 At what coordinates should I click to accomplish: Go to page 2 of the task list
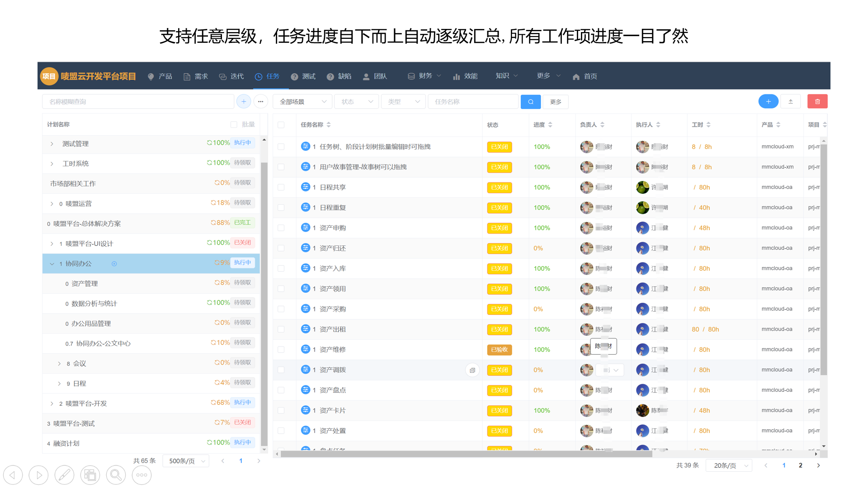pos(800,465)
